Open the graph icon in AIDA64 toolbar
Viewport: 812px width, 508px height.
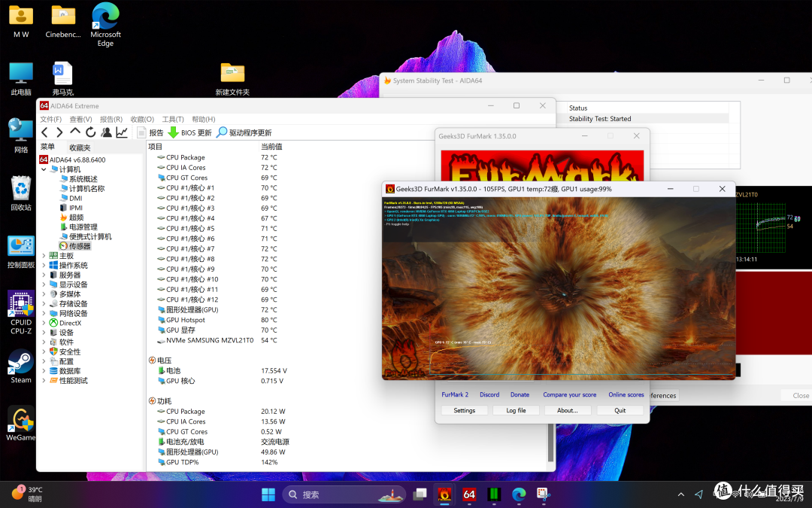pos(122,132)
